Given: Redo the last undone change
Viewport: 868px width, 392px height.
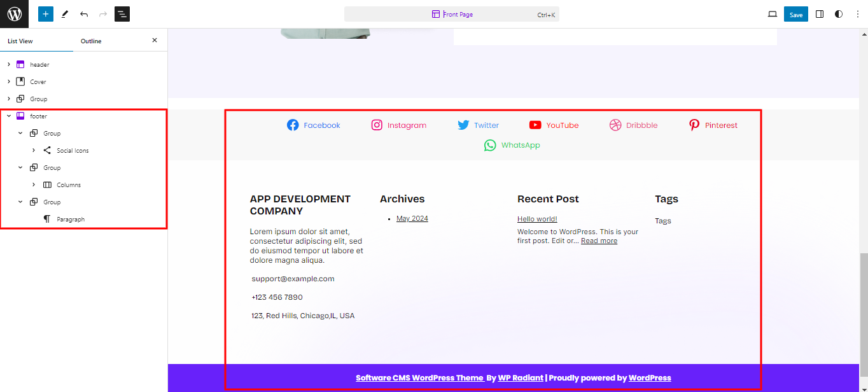Looking at the screenshot, I should coord(103,14).
